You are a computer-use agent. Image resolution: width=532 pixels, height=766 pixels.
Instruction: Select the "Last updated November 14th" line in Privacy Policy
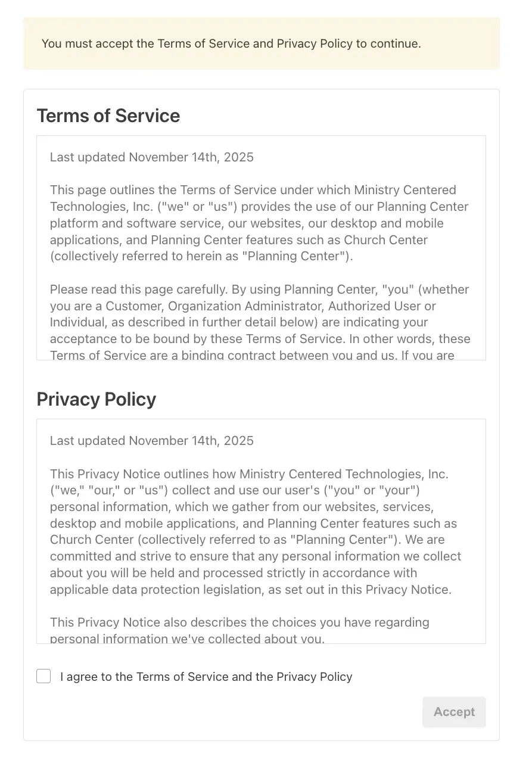coord(152,440)
